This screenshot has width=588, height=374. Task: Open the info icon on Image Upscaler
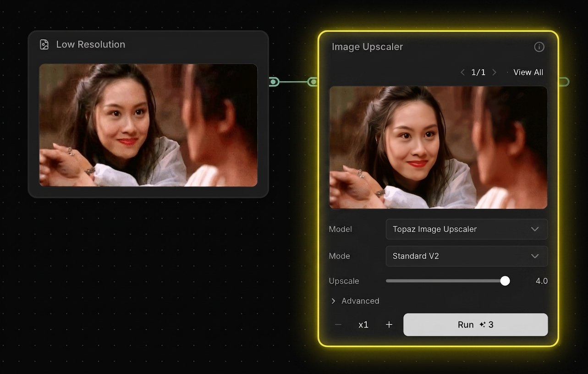pos(539,47)
